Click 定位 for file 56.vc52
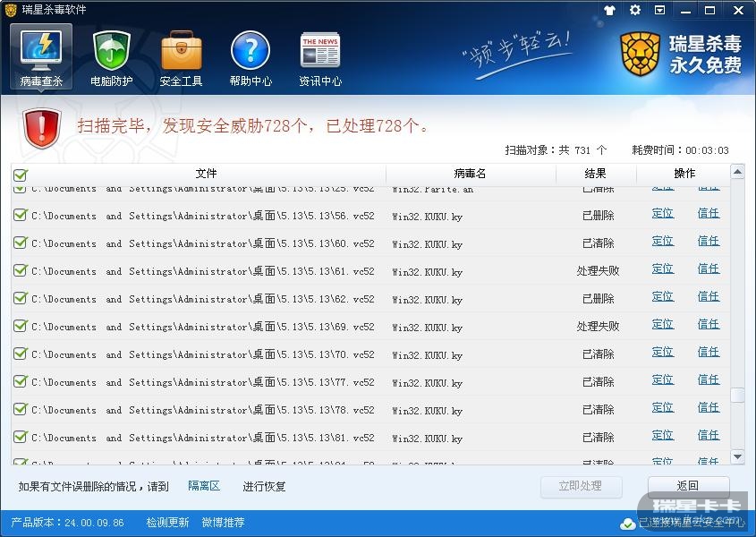This screenshot has width=756, height=537. 662,213
